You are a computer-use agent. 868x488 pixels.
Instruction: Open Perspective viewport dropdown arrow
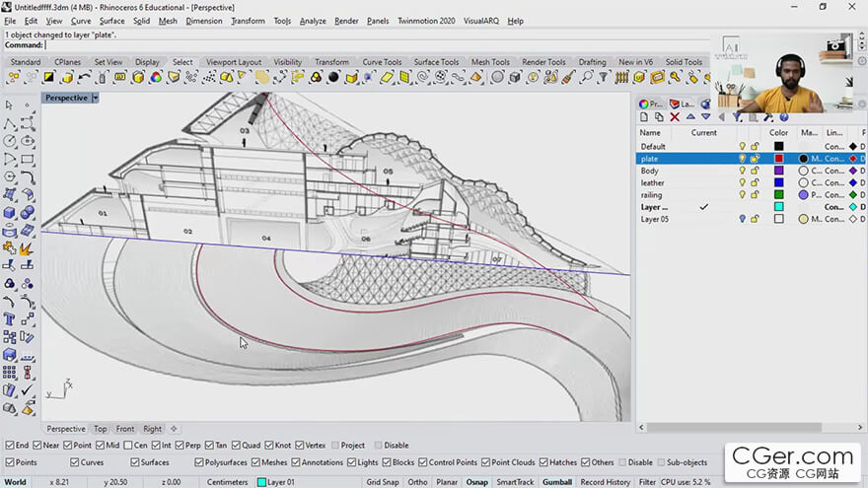click(x=96, y=98)
